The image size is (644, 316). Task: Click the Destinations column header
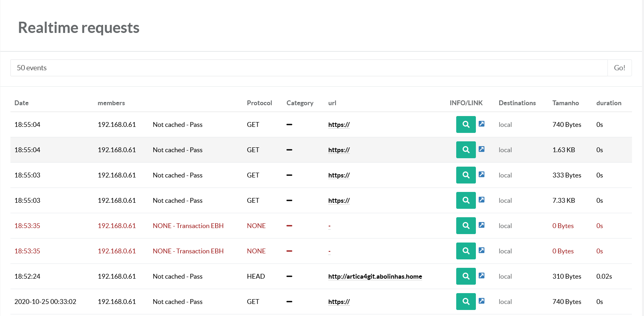pos(517,103)
